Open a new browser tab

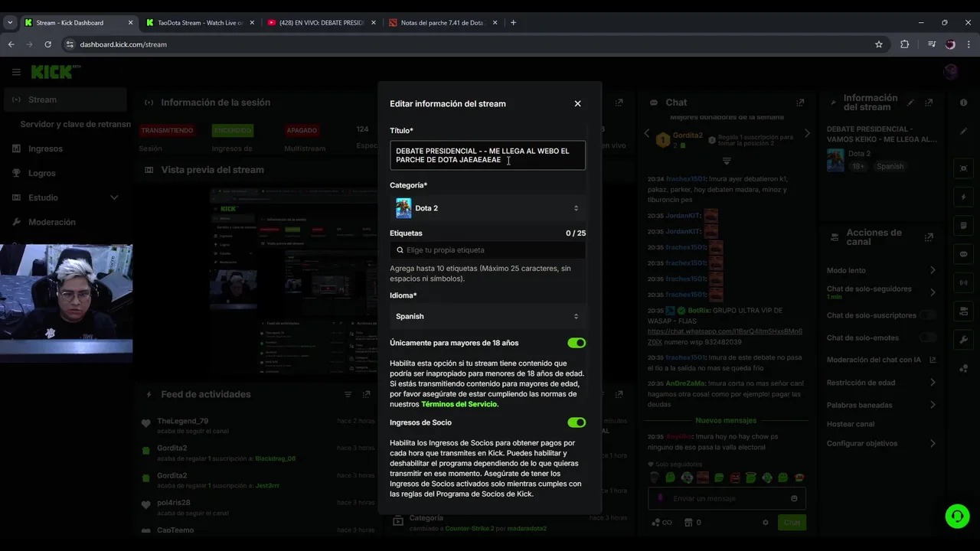(x=513, y=22)
